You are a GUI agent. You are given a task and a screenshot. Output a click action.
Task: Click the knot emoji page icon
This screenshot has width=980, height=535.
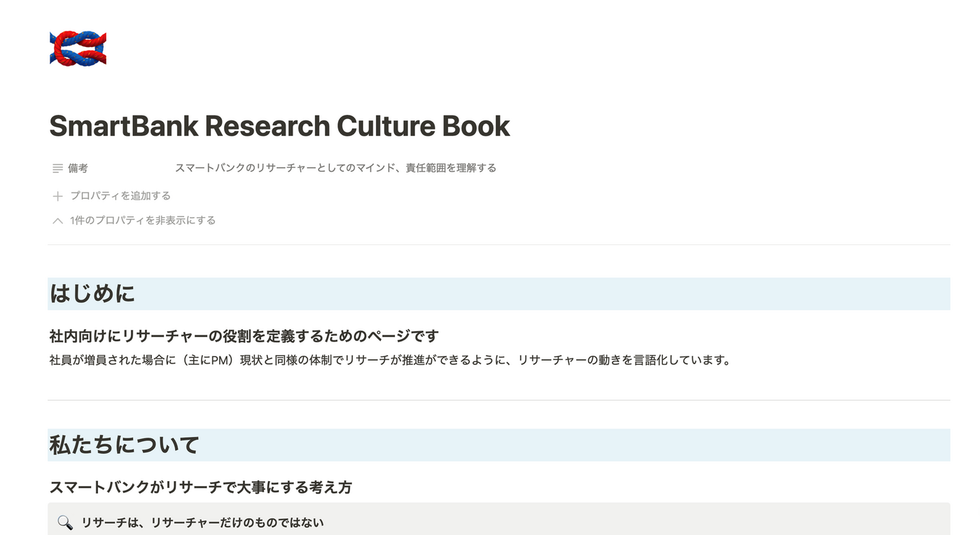[78, 48]
